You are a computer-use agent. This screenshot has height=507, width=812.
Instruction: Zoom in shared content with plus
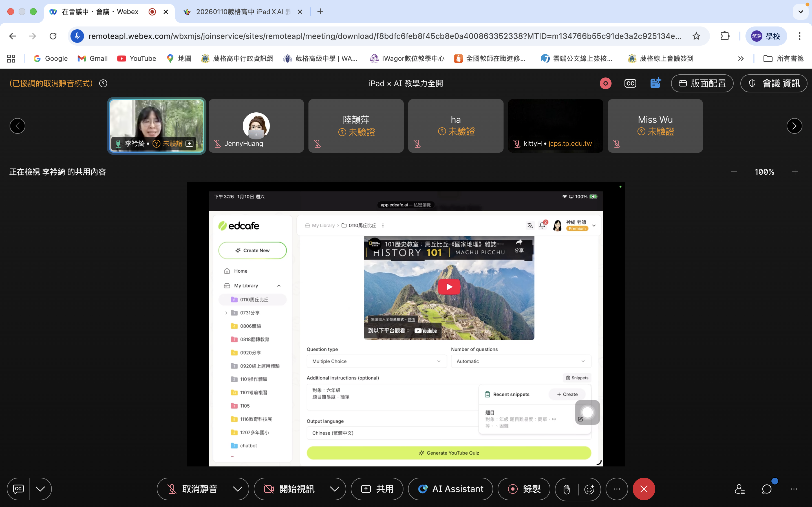pos(795,172)
